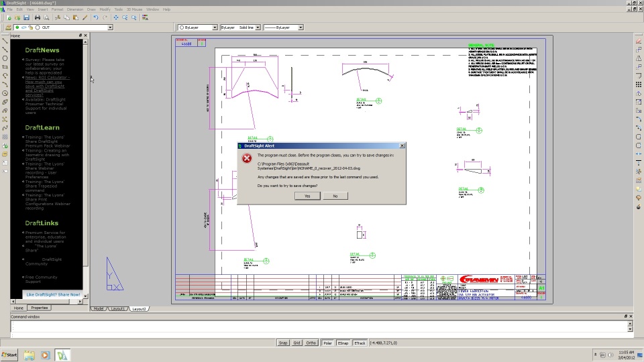Screen dimensions: 644x362
Task: Open Layers Manager icon
Action: pos(8,27)
